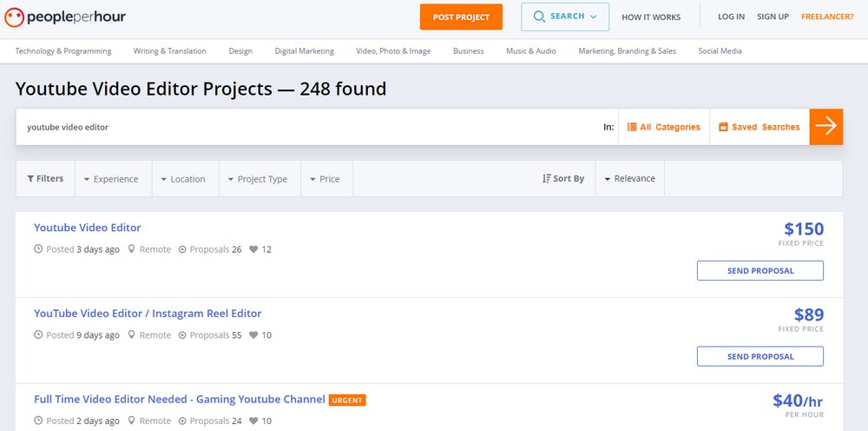
Task: Click heart icon on Instagram Reel Editor project
Action: pyautogui.click(x=253, y=335)
